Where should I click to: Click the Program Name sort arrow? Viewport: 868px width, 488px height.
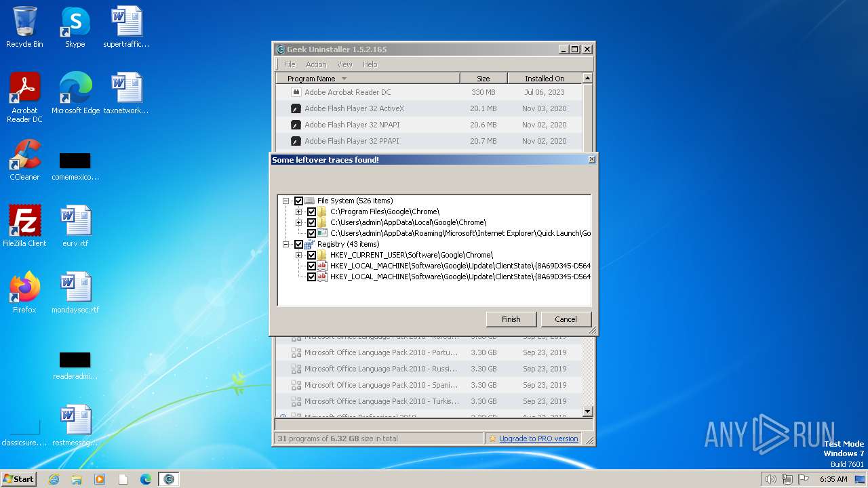[x=344, y=79]
